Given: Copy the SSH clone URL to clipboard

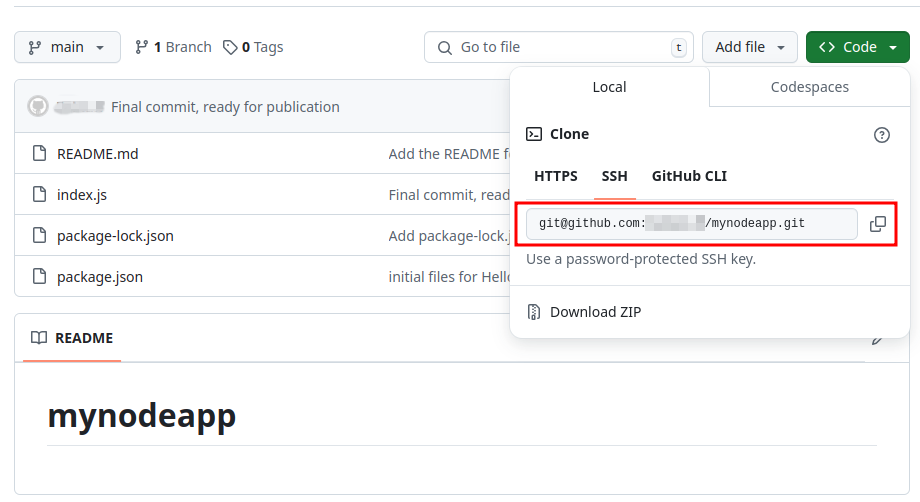Looking at the screenshot, I should (877, 224).
